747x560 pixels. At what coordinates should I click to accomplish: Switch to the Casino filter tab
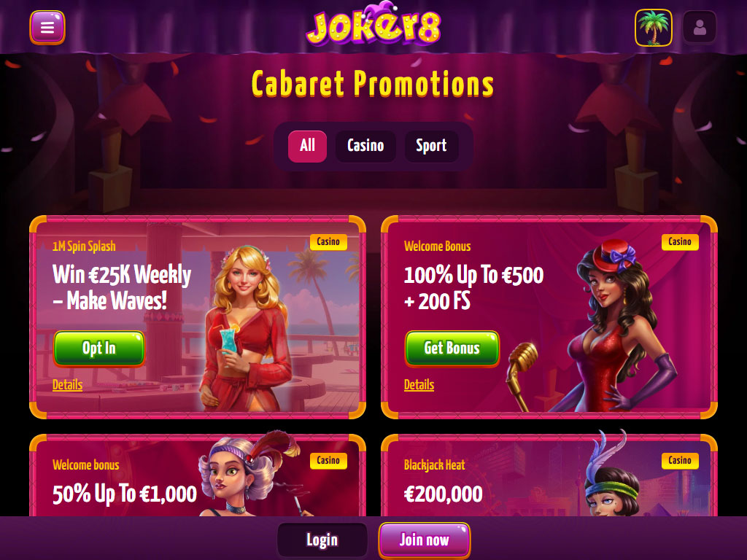(x=365, y=146)
